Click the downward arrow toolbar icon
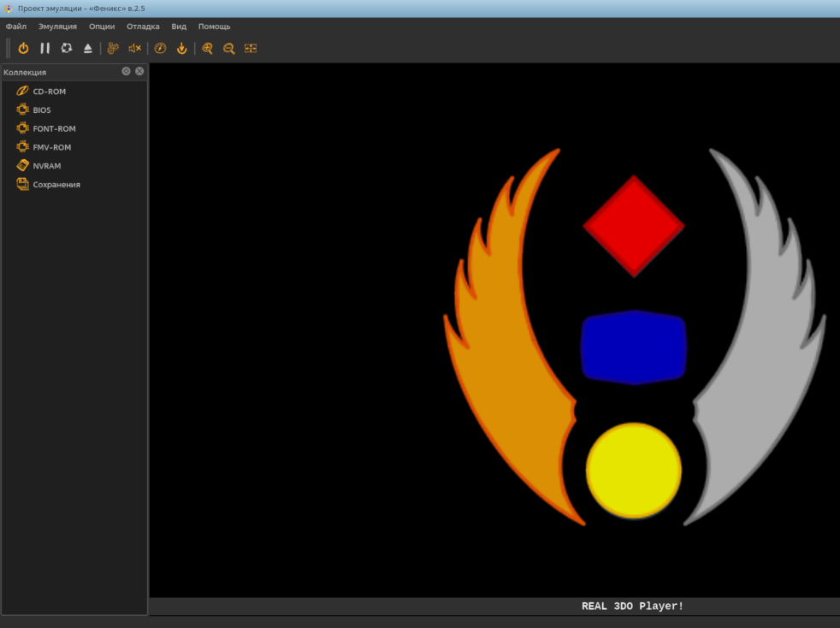Viewport: 840px width, 628px height. [182, 48]
